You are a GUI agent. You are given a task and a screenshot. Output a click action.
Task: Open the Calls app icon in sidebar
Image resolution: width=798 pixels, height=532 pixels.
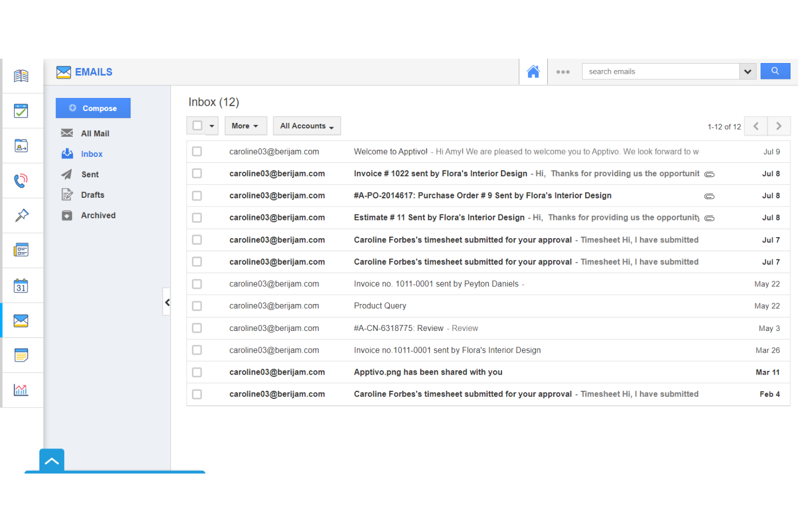22,180
